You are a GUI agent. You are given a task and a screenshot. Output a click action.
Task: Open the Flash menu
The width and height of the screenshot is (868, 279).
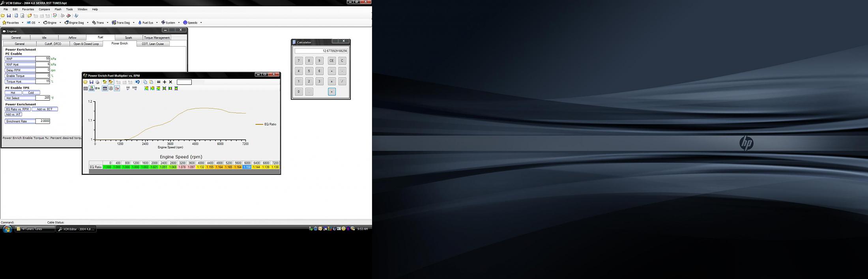pos(58,9)
